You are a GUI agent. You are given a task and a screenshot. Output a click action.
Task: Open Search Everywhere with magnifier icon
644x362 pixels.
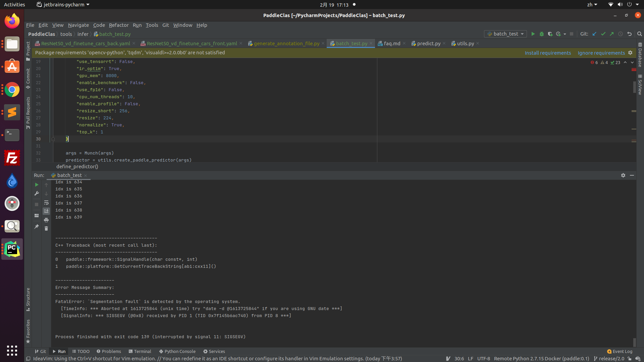[639, 34]
